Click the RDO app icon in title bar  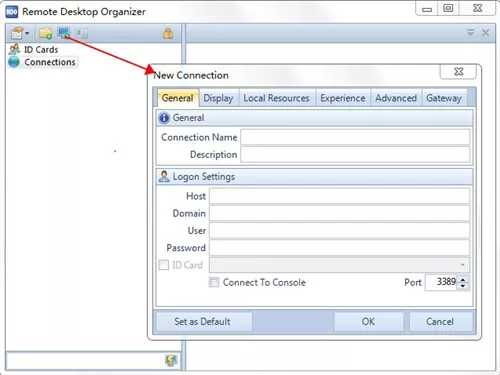pos(12,12)
